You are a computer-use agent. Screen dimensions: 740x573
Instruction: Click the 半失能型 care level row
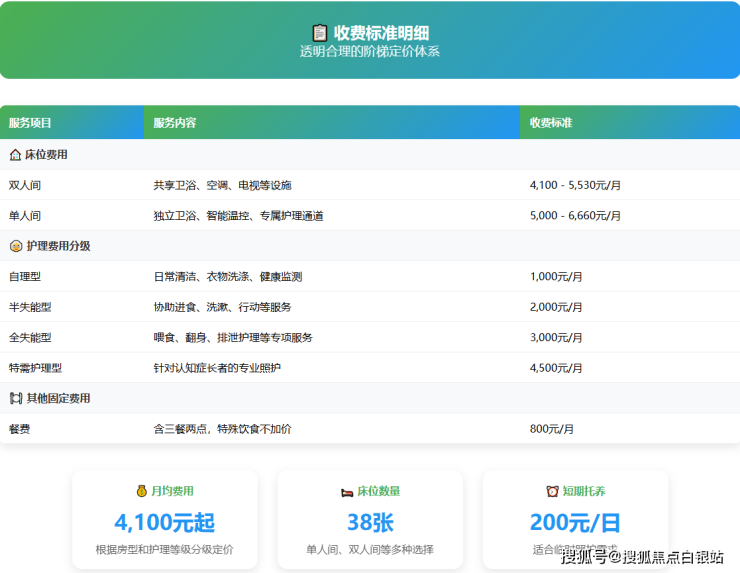coord(30,307)
